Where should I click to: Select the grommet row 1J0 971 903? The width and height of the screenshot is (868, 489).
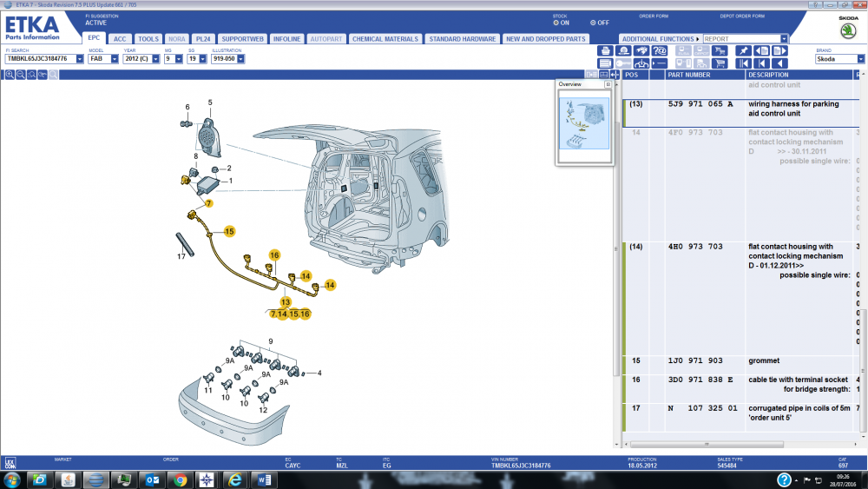[x=740, y=366]
